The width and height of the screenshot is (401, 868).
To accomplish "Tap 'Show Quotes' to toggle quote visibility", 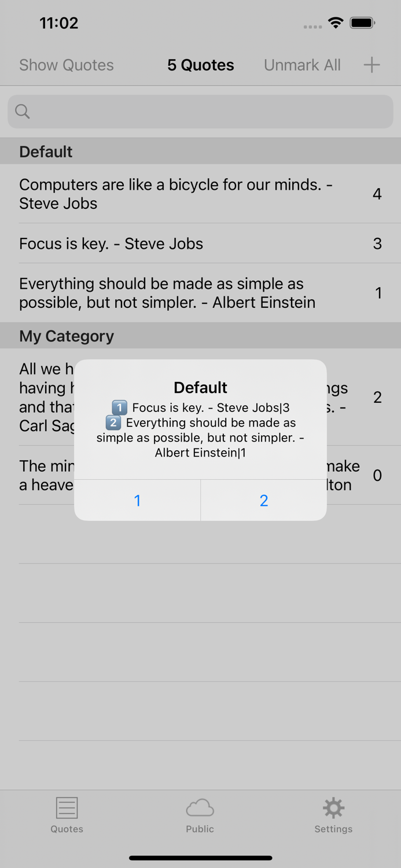I will (66, 65).
